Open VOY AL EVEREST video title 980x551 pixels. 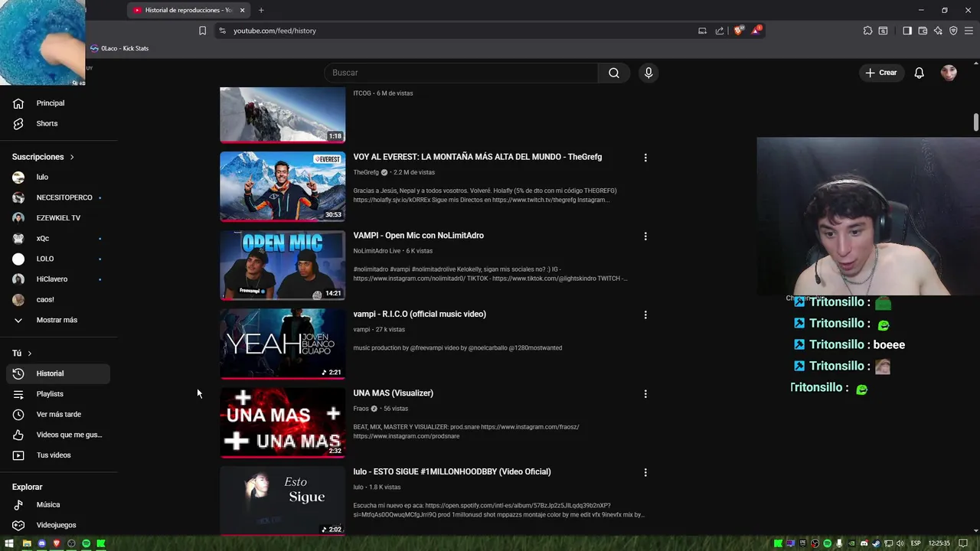[x=477, y=157]
